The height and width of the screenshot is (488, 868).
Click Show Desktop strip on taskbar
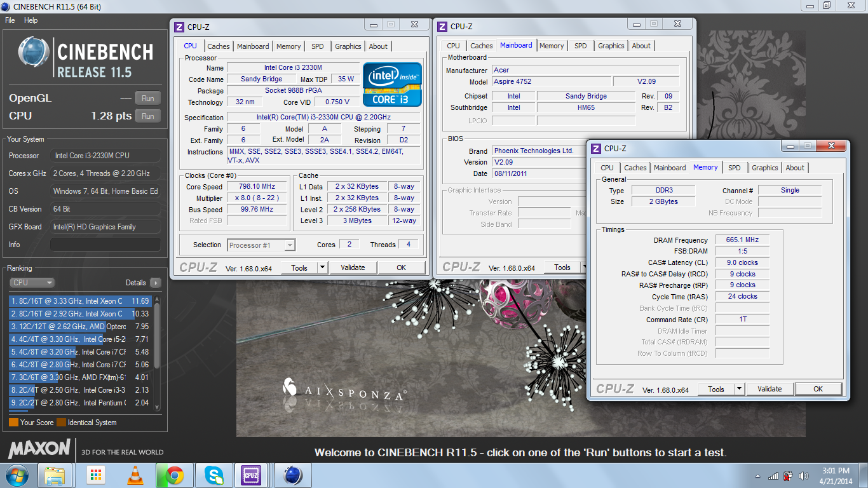pyautogui.click(x=863, y=475)
